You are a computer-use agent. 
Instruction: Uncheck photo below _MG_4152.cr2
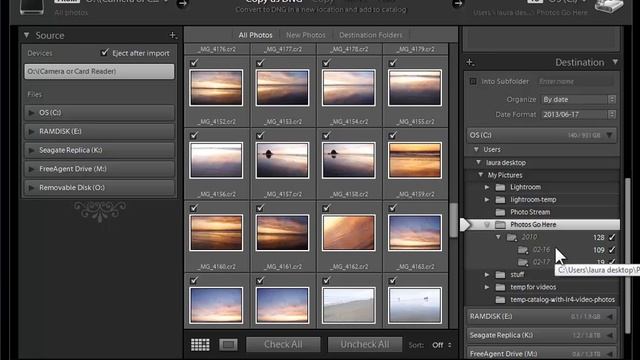pos(194,135)
